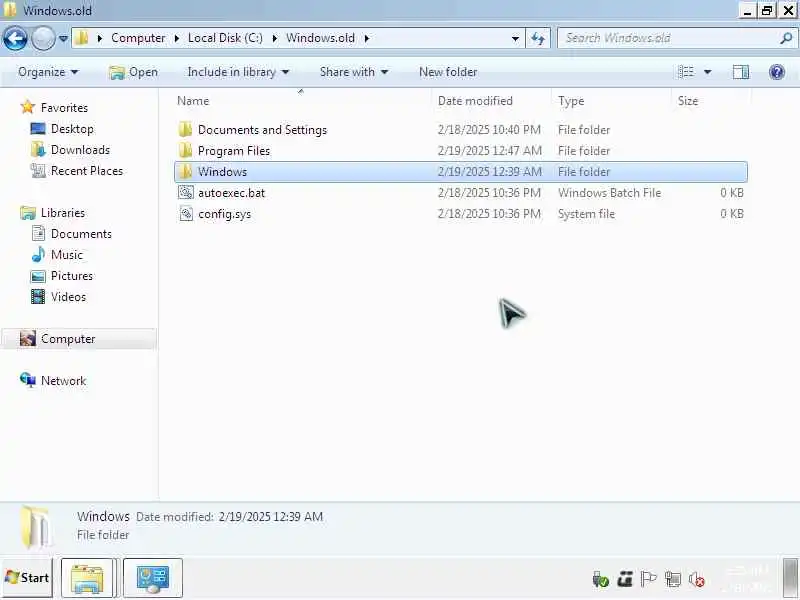The width and height of the screenshot is (800, 600).
Task: Open the address bar history dropdown
Action: [515, 38]
